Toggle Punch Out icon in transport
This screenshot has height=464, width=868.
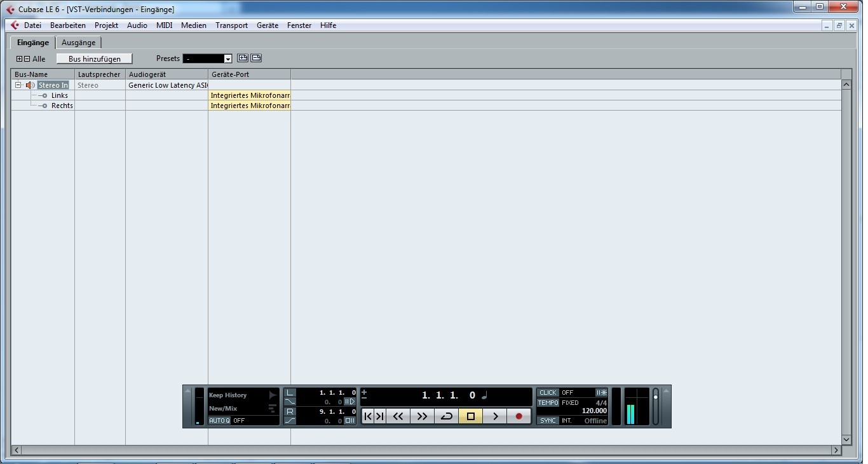click(290, 420)
